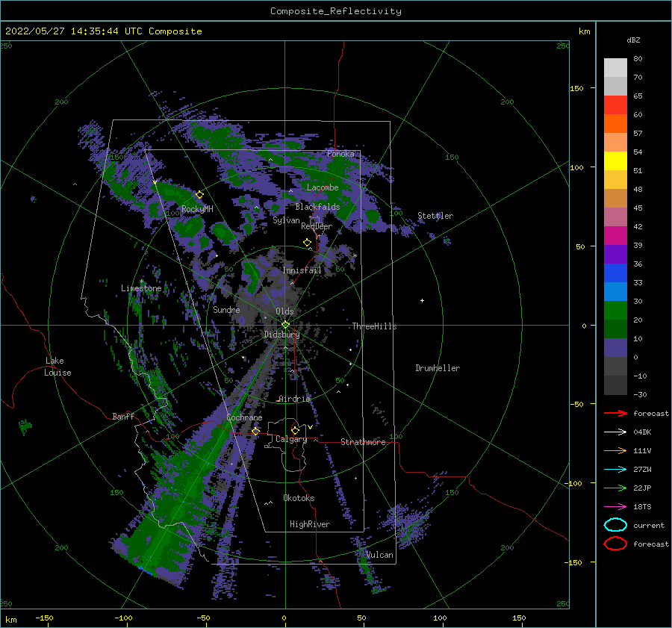Click the Cochrane label
This screenshot has width=672, height=628.
244,417
